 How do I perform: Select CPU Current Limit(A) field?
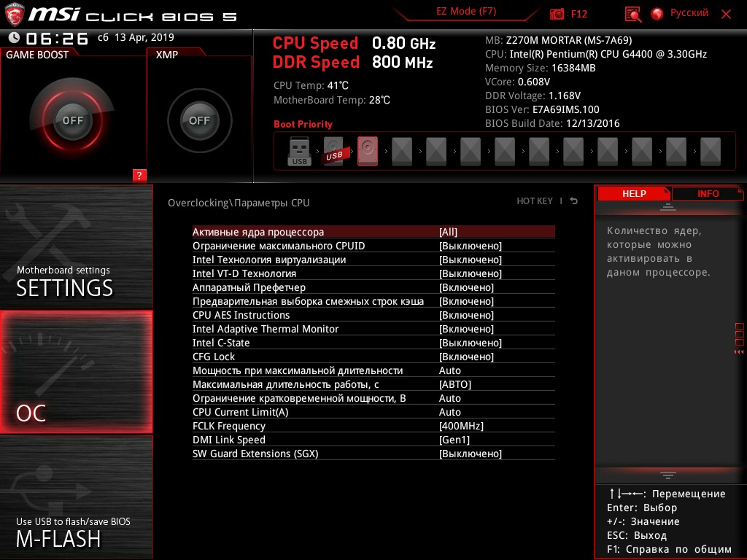(x=373, y=411)
